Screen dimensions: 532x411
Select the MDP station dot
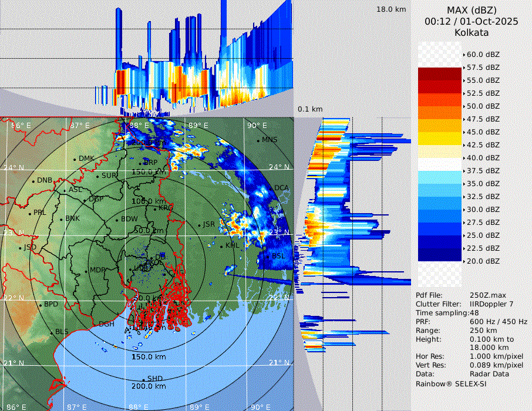pyautogui.click(x=86, y=271)
